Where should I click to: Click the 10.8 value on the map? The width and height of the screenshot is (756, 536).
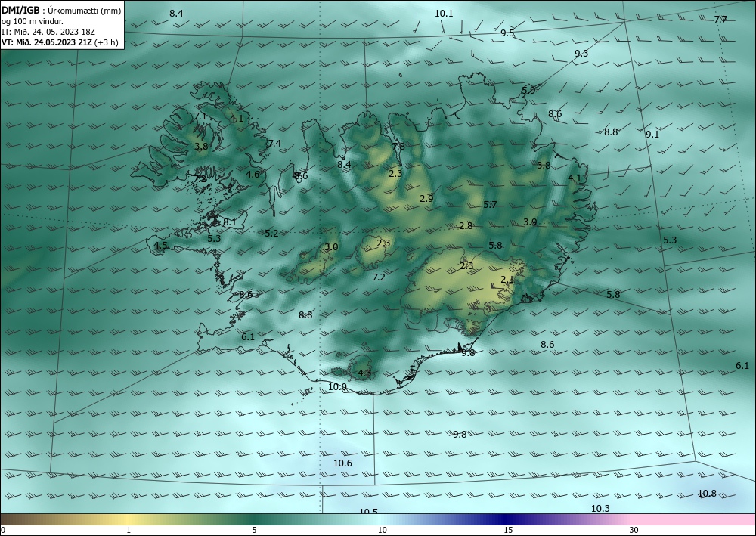708,494
